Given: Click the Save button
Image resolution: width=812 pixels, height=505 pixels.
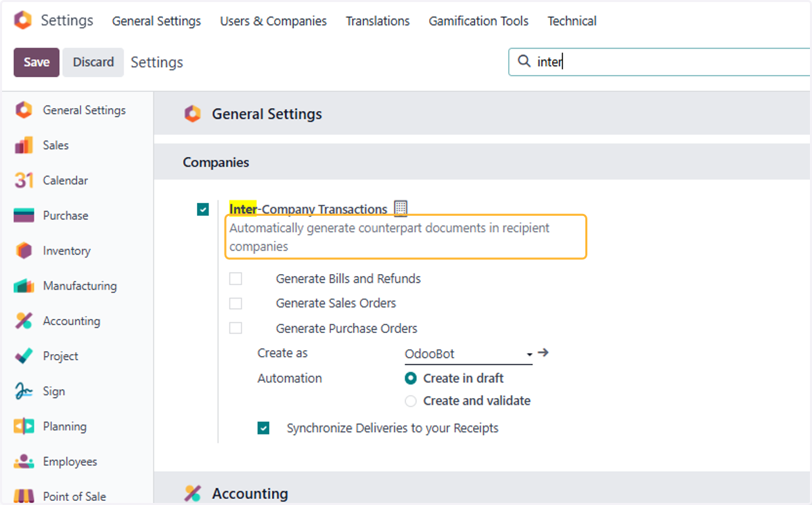Looking at the screenshot, I should [37, 62].
